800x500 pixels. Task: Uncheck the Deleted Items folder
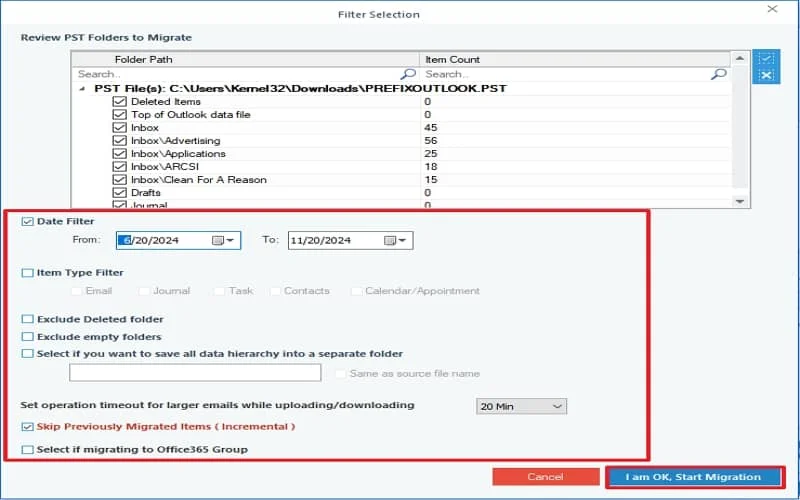(119, 102)
